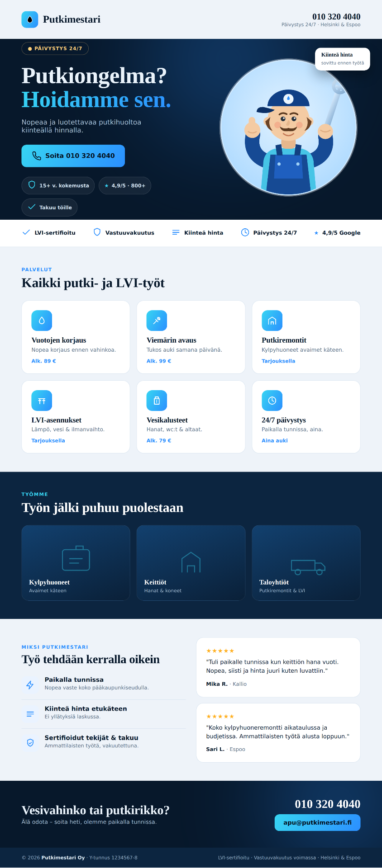
Task: Click the truck icon in Taloyhtiöt tile
Action: pyautogui.click(x=308, y=567)
